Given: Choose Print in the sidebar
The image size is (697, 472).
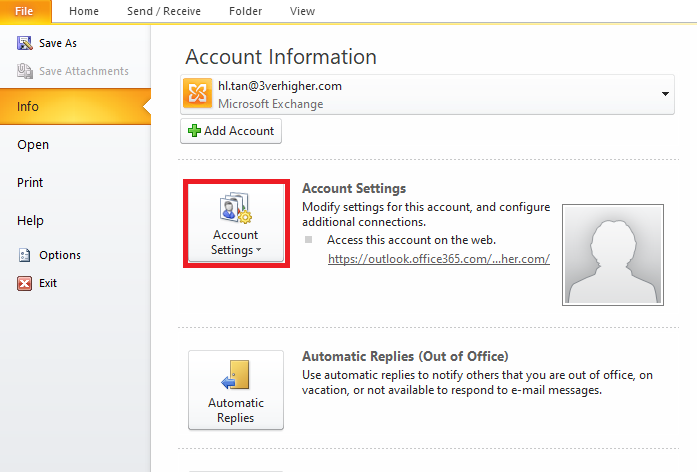Looking at the screenshot, I should pos(30,182).
